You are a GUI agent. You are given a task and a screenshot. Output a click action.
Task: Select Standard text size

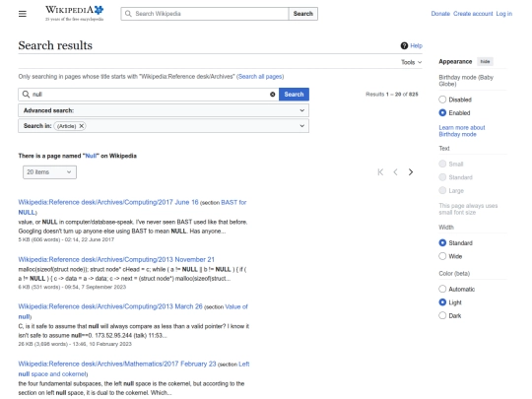(x=442, y=177)
